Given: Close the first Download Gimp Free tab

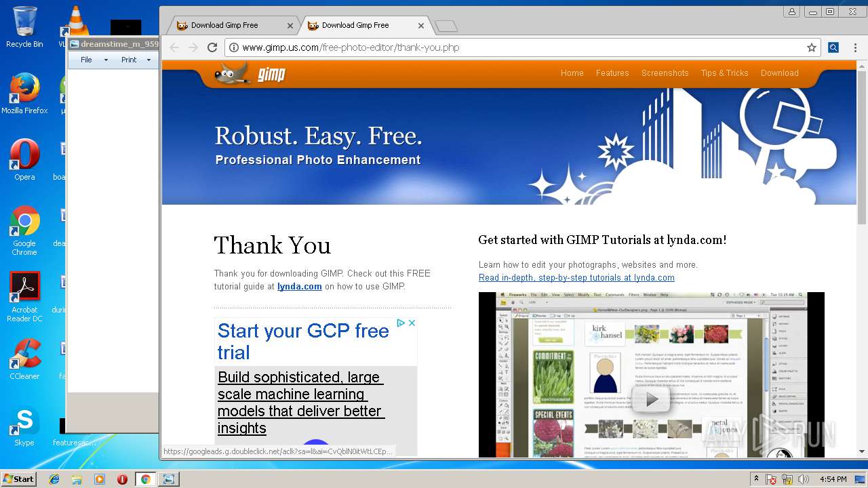Looking at the screenshot, I should coord(290,26).
